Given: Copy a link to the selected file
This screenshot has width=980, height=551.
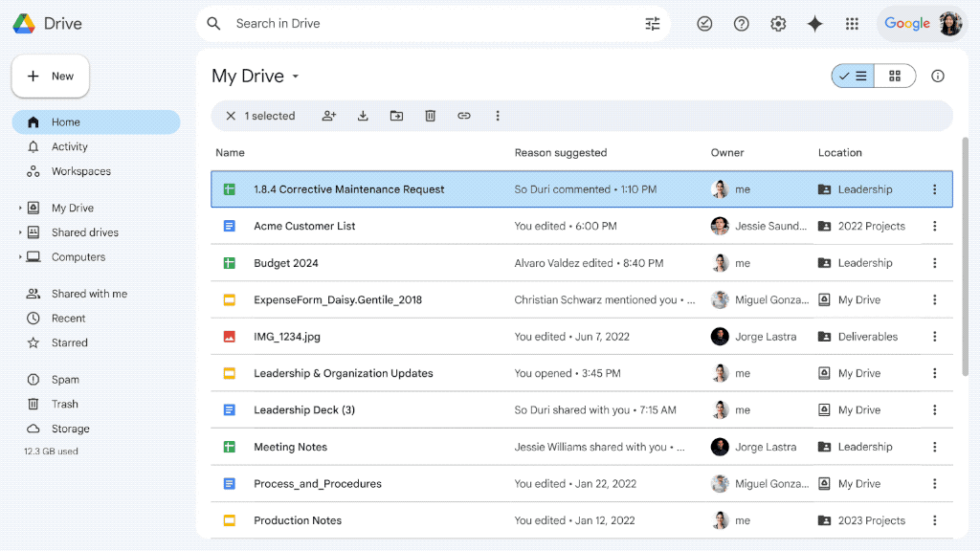Looking at the screenshot, I should pyautogui.click(x=464, y=115).
